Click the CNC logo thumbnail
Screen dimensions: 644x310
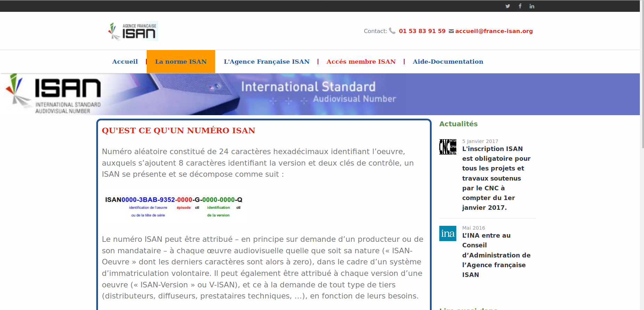click(x=448, y=146)
